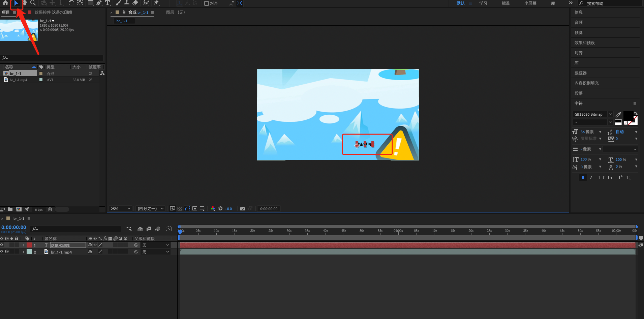Viewport: 644px width, 319px height.
Task: Click the new folder icon in Project panel
Action: point(10,209)
